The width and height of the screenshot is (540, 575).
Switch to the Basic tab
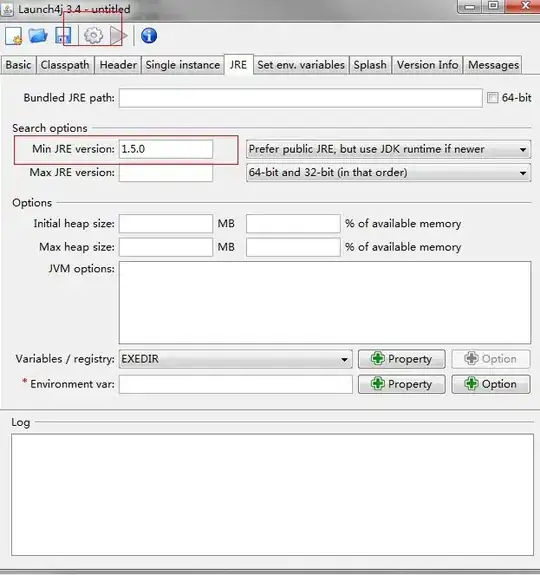tap(18, 65)
